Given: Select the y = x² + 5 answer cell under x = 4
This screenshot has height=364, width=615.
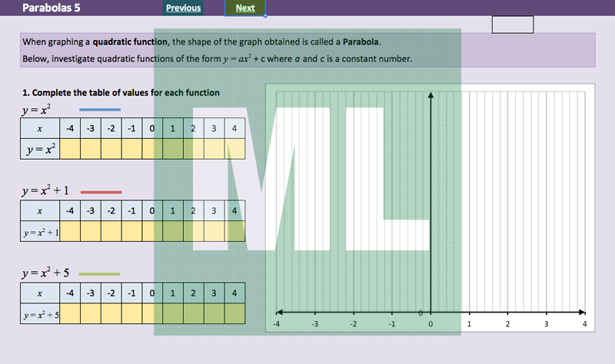Looking at the screenshot, I should (234, 314).
